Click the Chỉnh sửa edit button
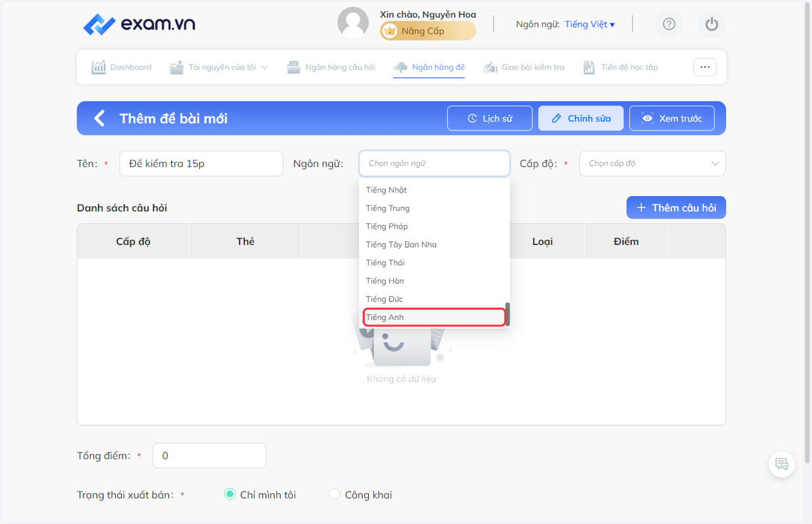Screen dimensions: 812x524 pos(581,118)
